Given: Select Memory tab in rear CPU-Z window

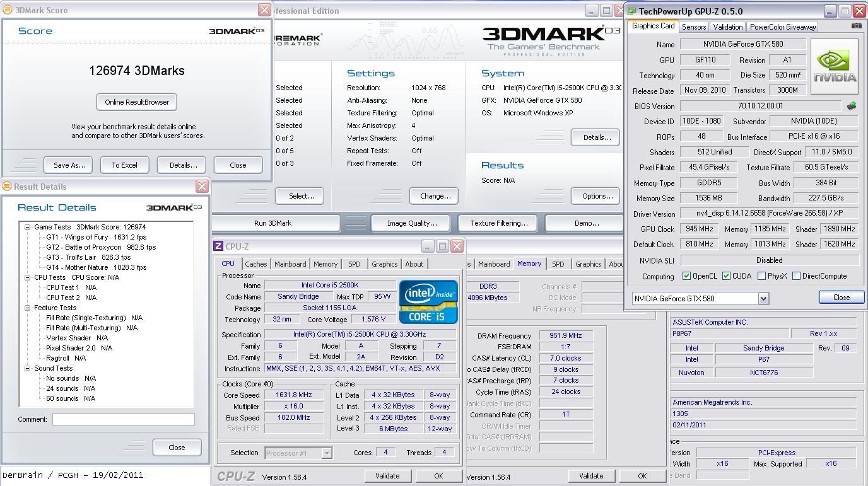Looking at the screenshot, I should click(x=529, y=263).
